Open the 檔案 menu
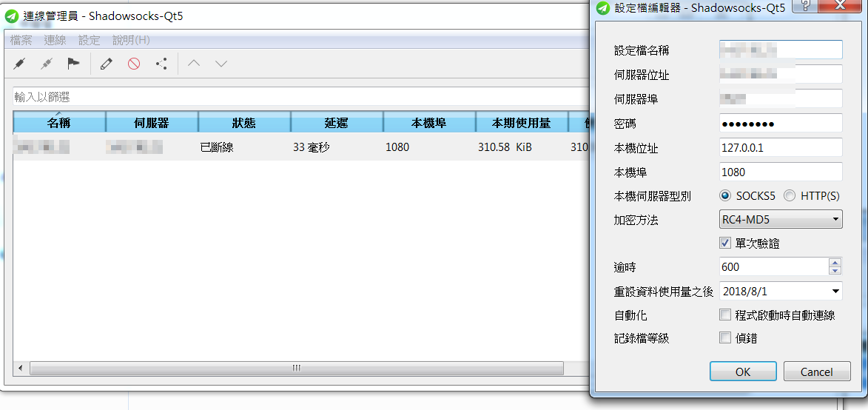The width and height of the screenshot is (868, 410). click(21, 40)
